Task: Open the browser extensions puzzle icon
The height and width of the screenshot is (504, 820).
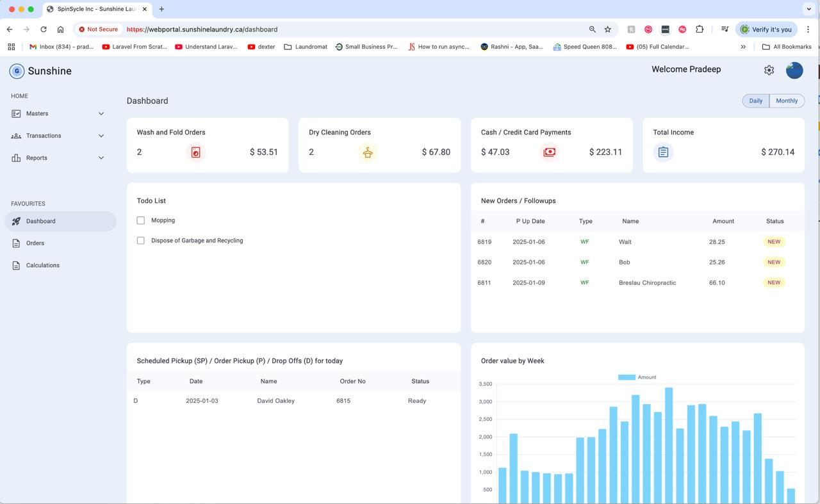Action: pyautogui.click(x=700, y=29)
